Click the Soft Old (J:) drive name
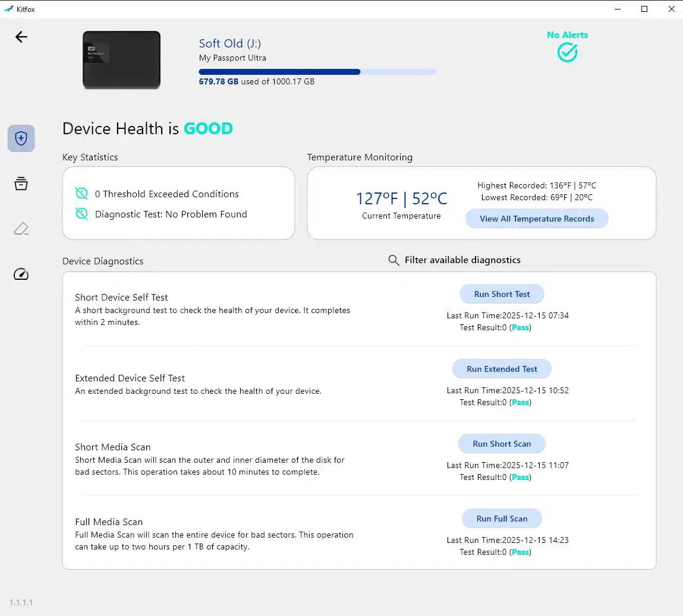683x616 pixels. (x=229, y=43)
